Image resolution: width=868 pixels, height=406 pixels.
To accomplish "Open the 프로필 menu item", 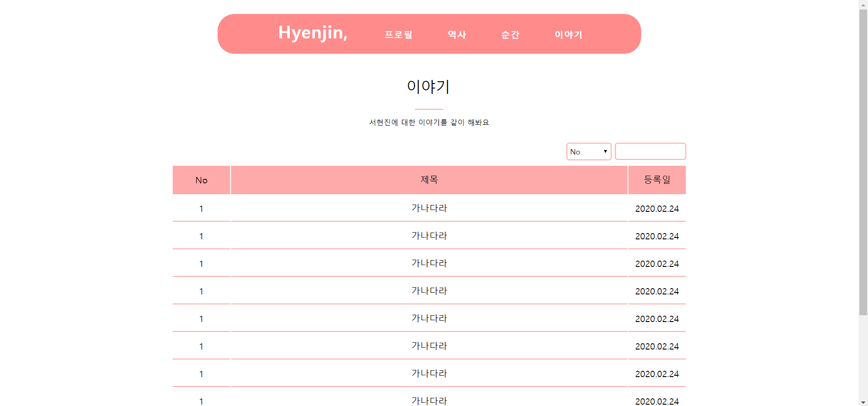I will [398, 34].
